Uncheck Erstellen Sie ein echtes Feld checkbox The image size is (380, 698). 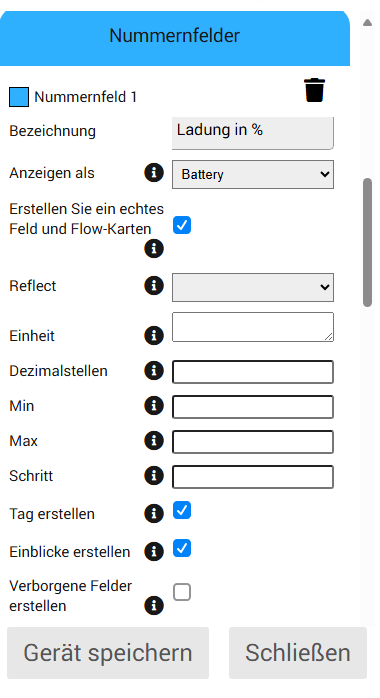point(182,225)
